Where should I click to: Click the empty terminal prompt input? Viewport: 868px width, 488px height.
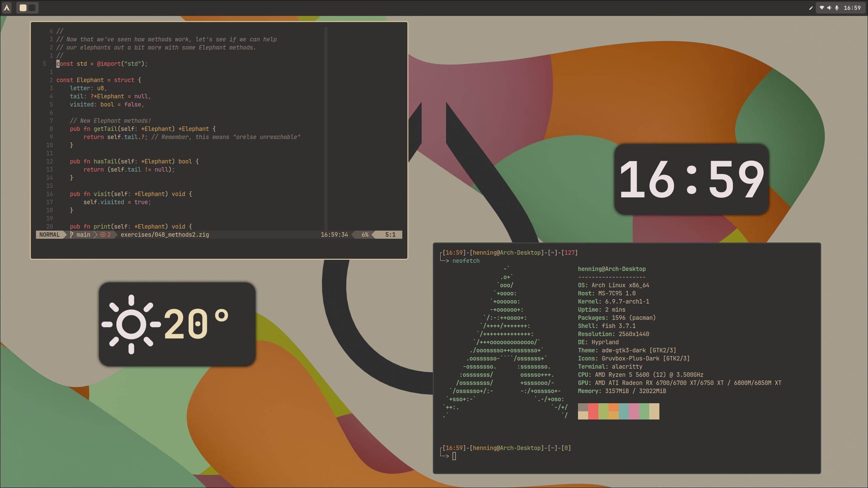(x=455, y=456)
